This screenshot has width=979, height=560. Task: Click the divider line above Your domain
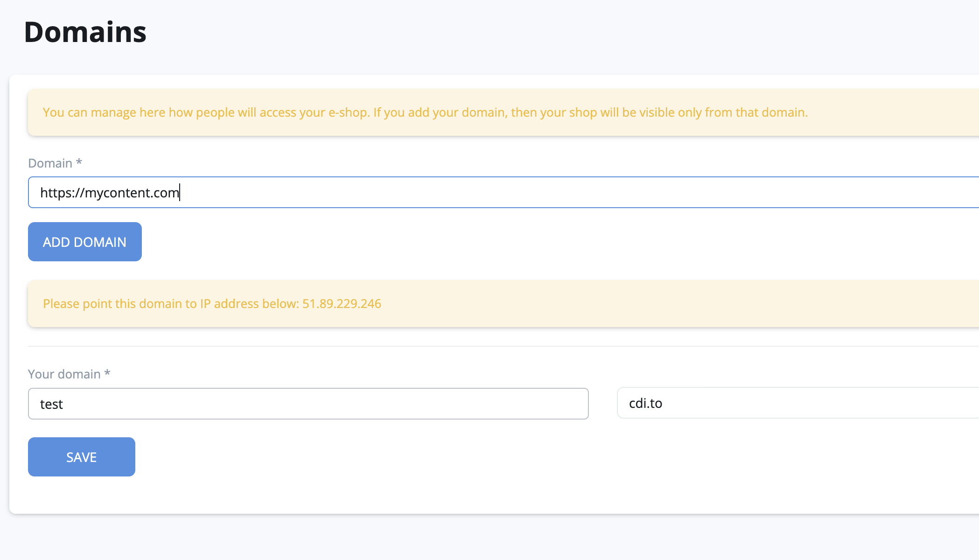pos(467,346)
